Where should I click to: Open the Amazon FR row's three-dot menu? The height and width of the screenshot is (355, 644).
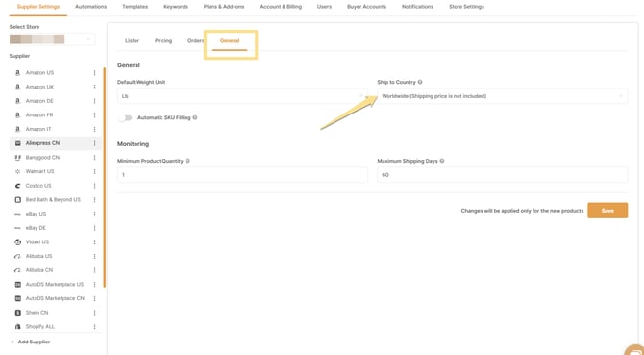pos(94,115)
